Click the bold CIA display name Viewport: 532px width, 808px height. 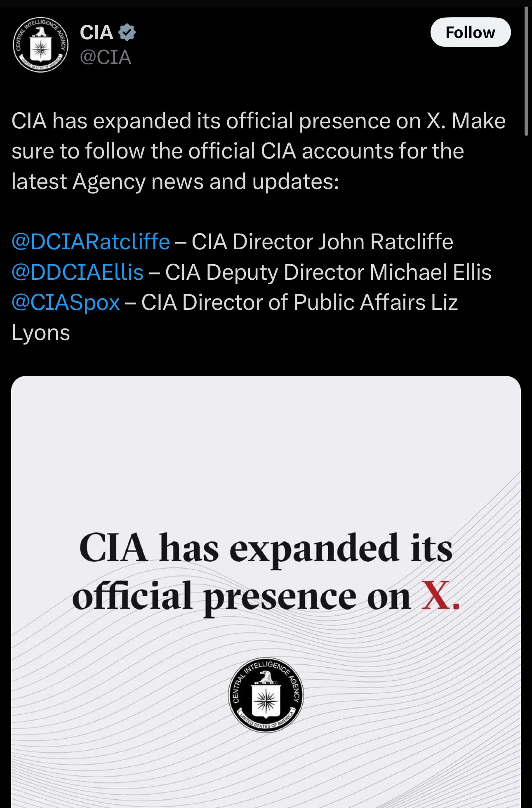(97, 33)
